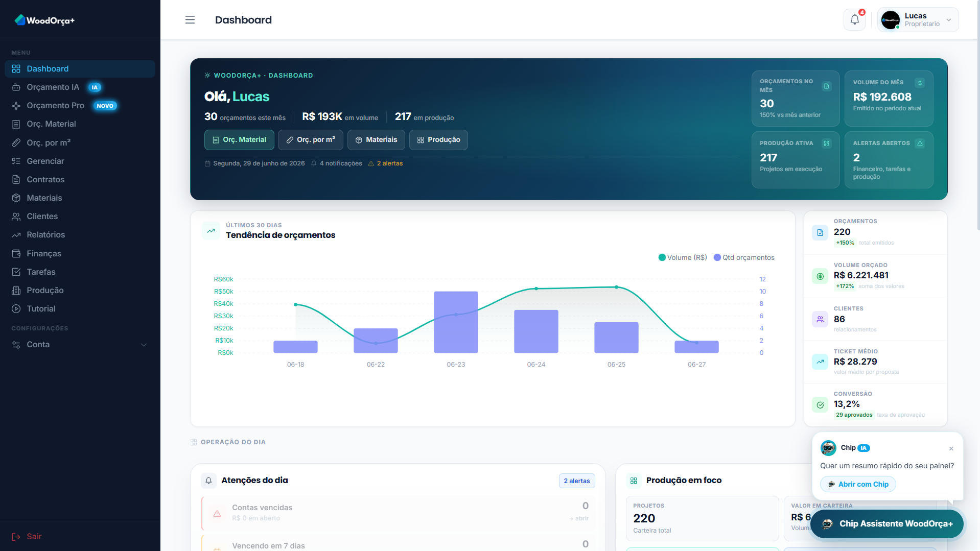Click the Produção sidebar icon
Image resolution: width=980 pixels, height=551 pixels.
(16, 291)
